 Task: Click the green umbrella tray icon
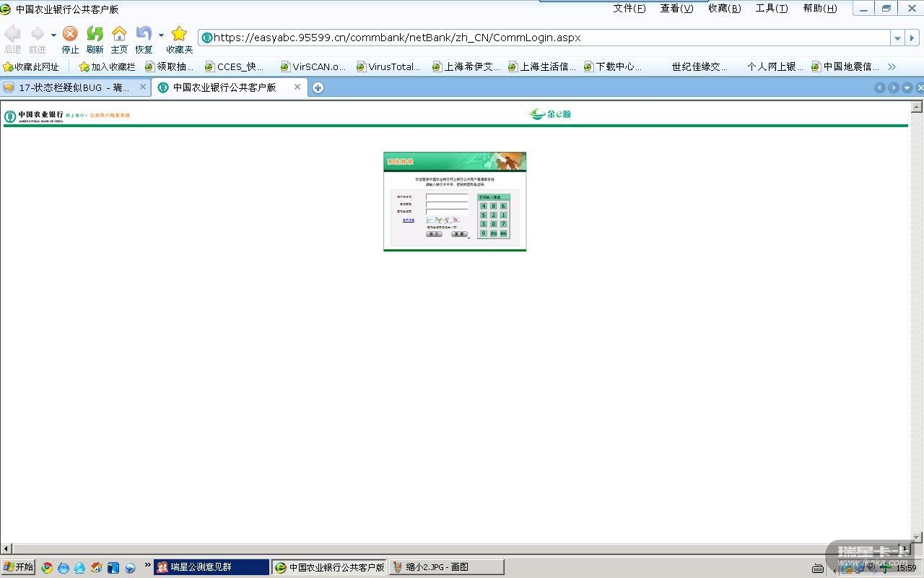885,569
